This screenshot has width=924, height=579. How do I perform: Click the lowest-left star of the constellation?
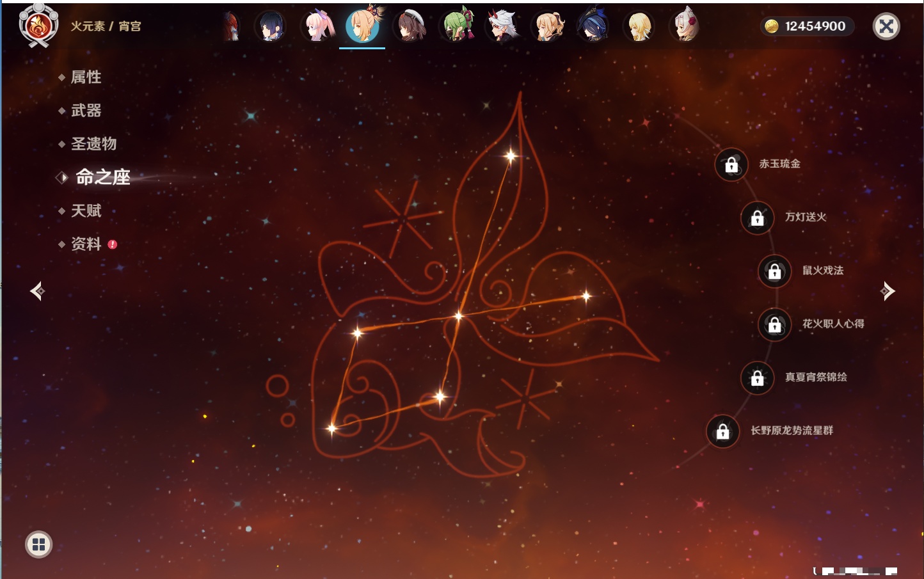(x=331, y=428)
